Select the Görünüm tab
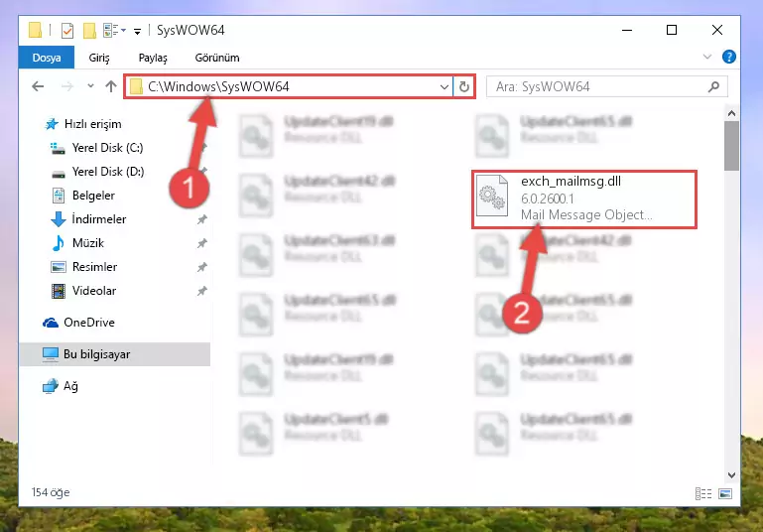 click(217, 58)
